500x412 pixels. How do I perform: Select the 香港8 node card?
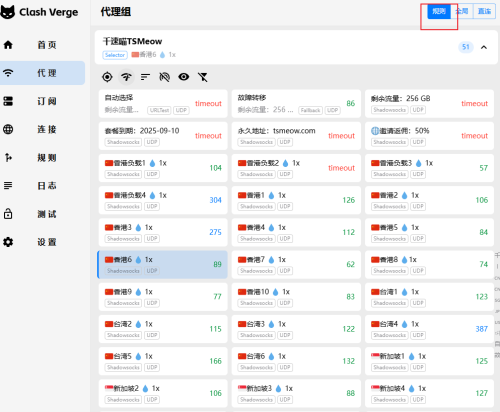click(x=429, y=264)
